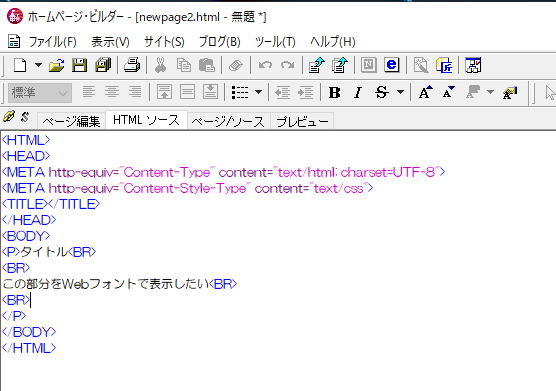Click the Content-Style-Type META line
556x391 pixels.
pyautogui.click(x=187, y=188)
